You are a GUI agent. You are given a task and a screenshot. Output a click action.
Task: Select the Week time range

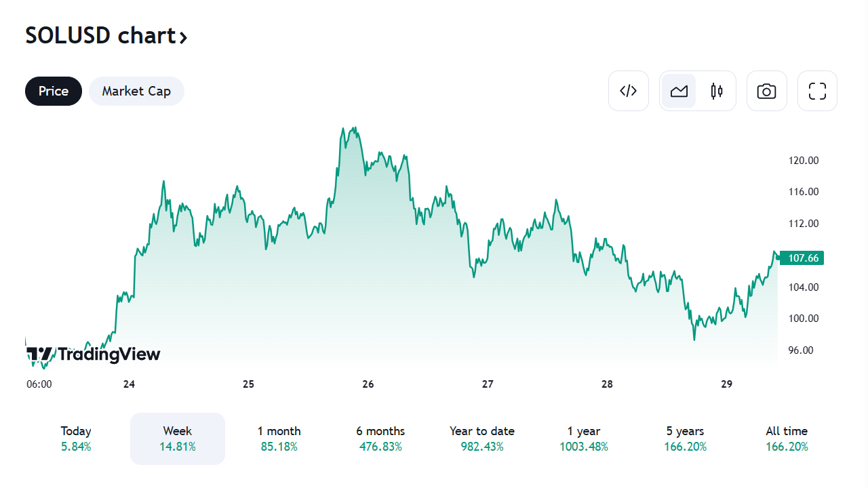pyautogui.click(x=178, y=439)
